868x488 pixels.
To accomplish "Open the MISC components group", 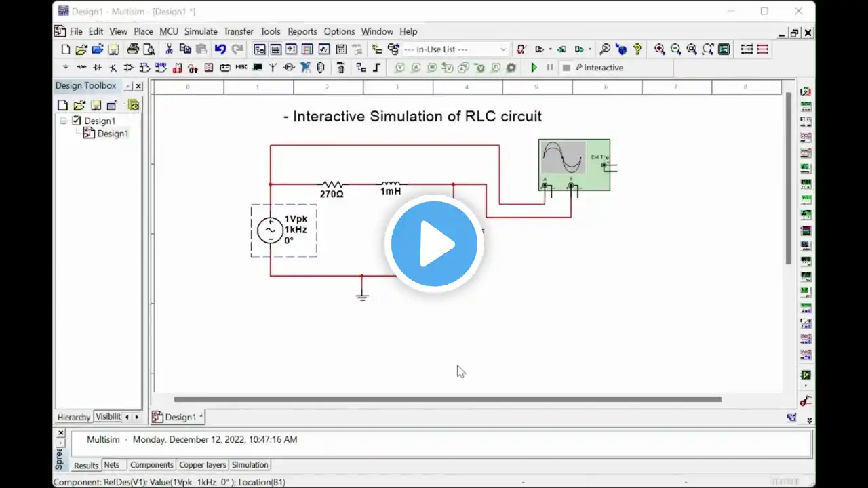I will (241, 68).
